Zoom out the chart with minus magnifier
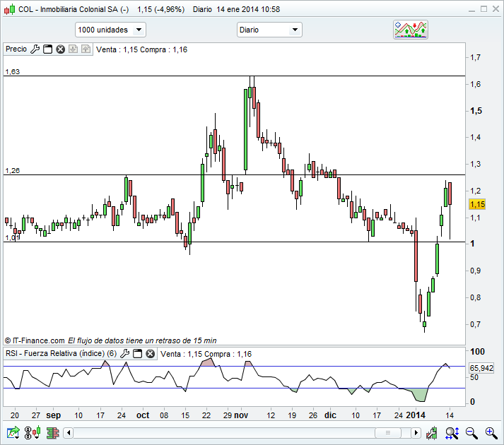 (x=472, y=432)
